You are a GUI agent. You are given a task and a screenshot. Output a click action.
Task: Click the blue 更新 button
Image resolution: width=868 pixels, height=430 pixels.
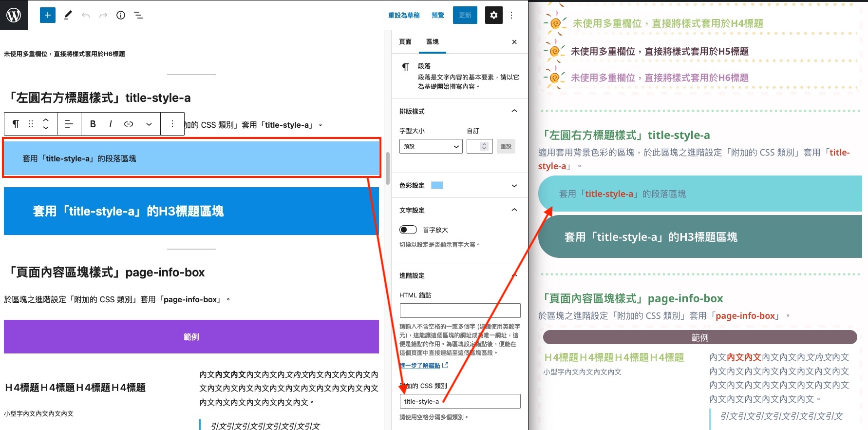tap(465, 15)
